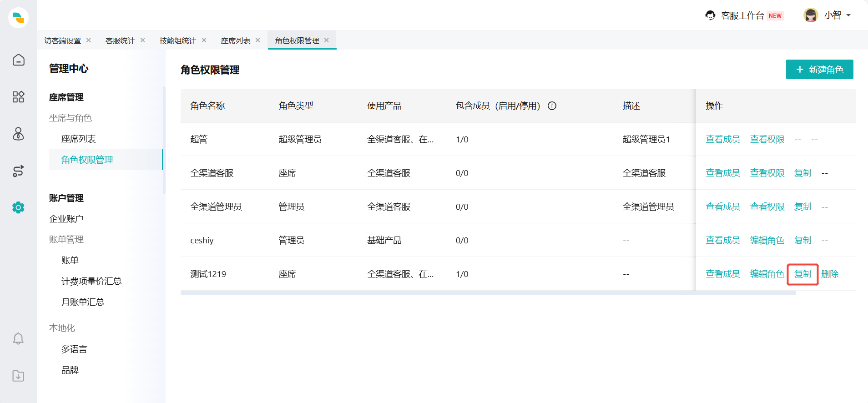Open 座席列表 in the sidebar menu

tap(79, 139)
